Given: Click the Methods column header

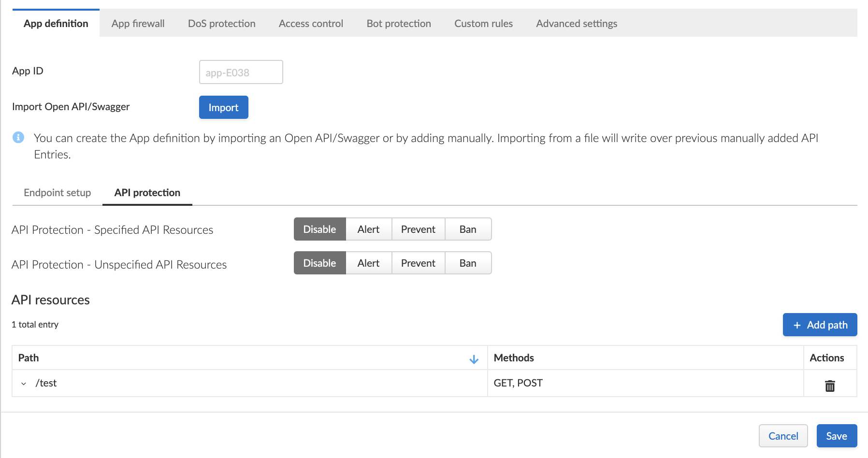Looking at the screenshot, I should click(646, 358).
